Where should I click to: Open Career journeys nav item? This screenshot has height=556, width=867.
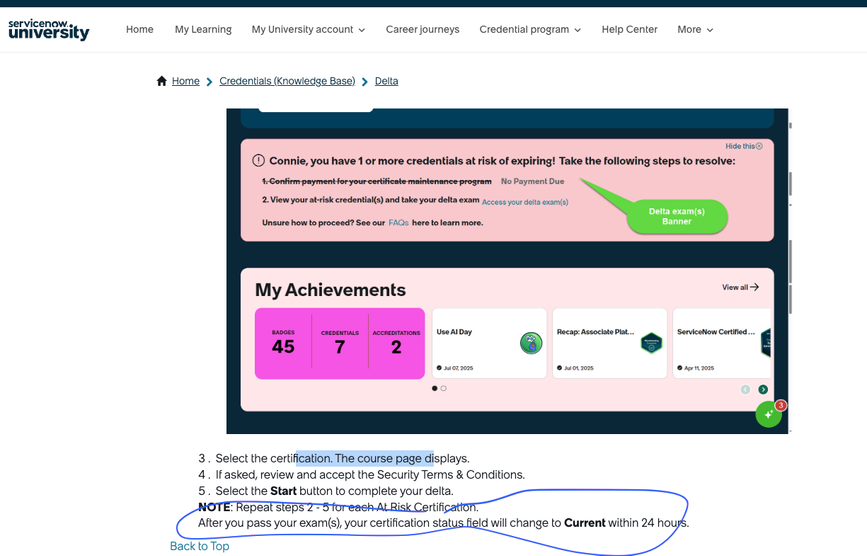tap(422, 29)
